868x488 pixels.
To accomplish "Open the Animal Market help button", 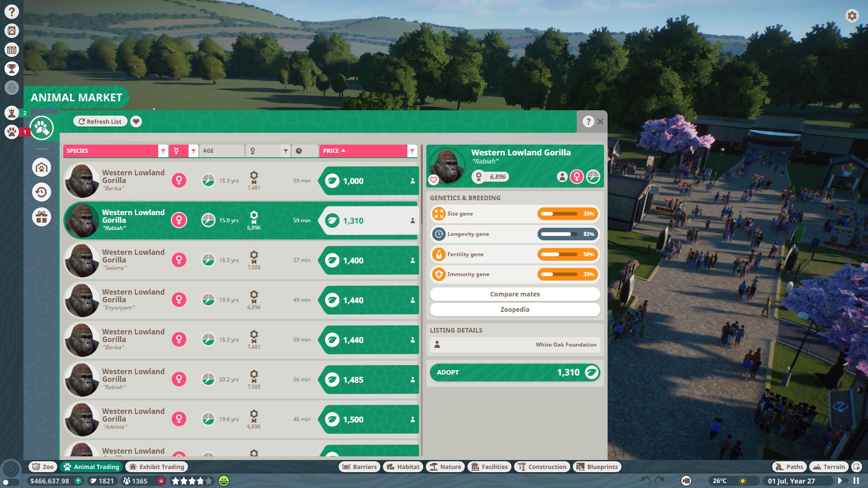I will [588, 122].
